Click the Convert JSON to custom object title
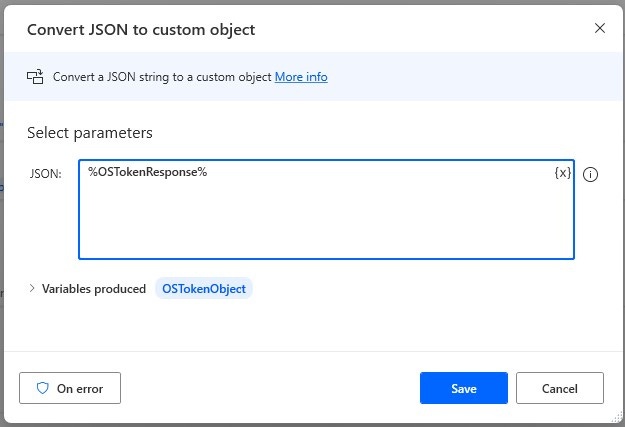The height and width of the screenshot is (427, 625). pyautogui.click(x=141, y=29)
